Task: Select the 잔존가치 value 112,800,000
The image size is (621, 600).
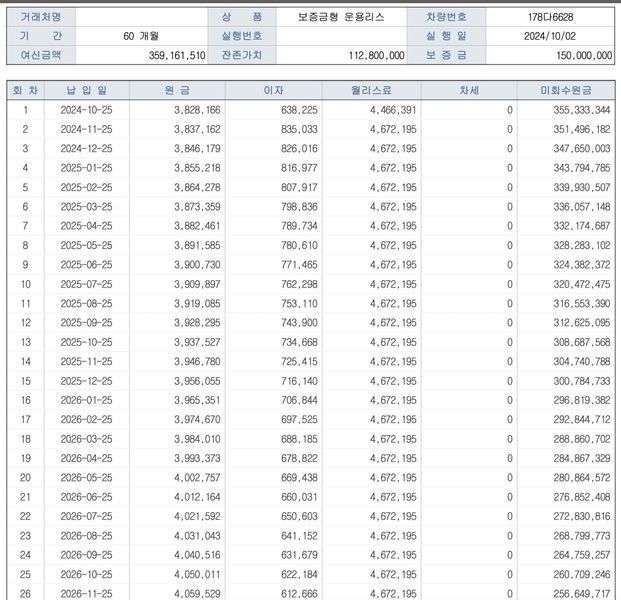Action: pyautogui.click(x=376, y=55)
